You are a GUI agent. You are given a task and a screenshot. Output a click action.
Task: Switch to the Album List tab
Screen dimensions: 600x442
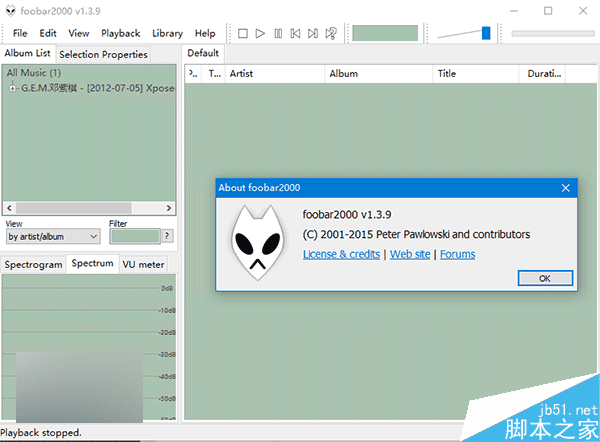pyautogui.click(x=28, y=53)
